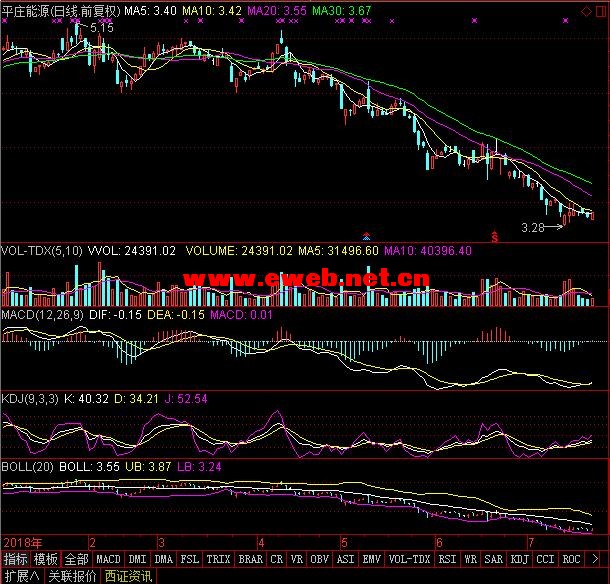Open the 西证资讯 tab
This screenshot has height=584, width=610.
coord(129,576)
